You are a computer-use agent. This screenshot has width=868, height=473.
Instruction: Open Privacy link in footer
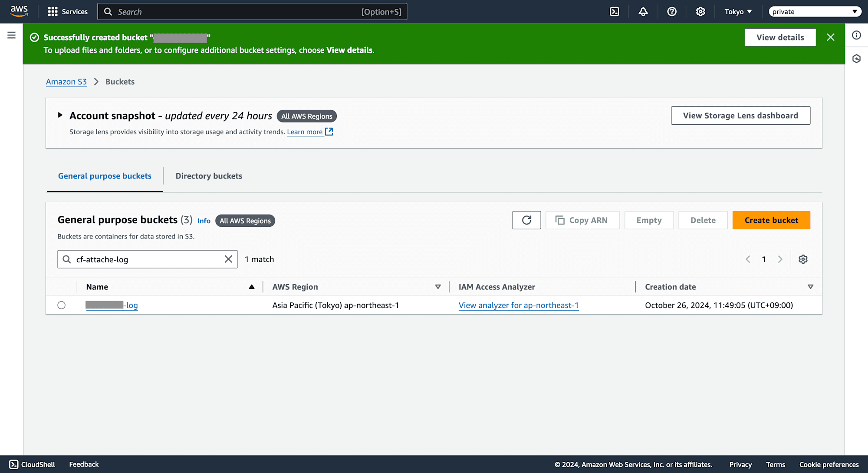pos(740,464)
